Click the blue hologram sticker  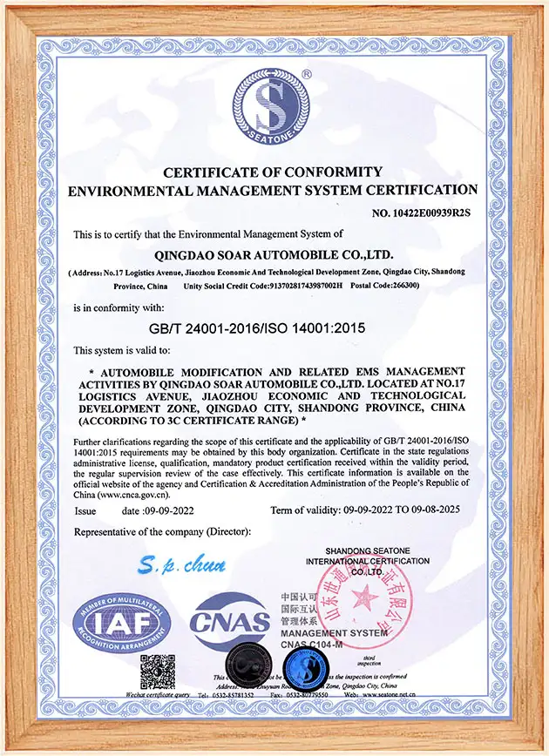click(x=306, y=669)
